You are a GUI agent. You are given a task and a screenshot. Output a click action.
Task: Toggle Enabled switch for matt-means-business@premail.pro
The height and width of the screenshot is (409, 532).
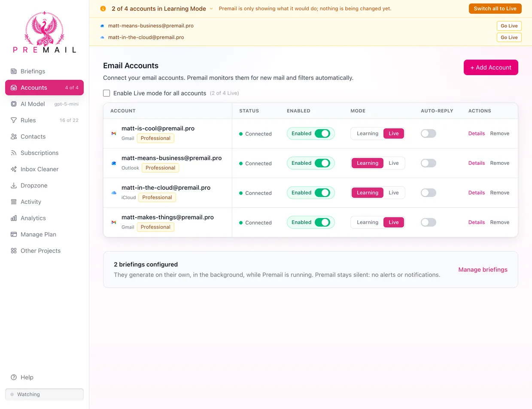tap(322, 163)
